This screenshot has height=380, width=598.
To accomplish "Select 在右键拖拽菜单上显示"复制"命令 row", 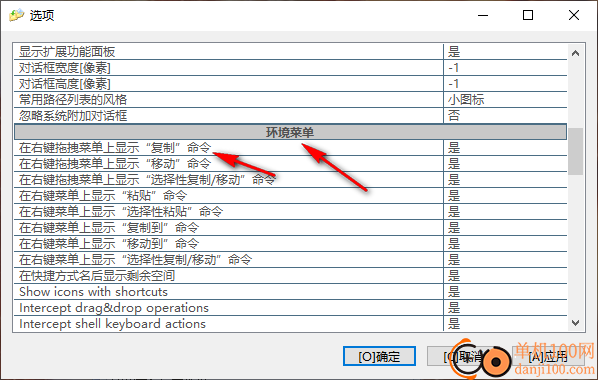I will point(290,148).
